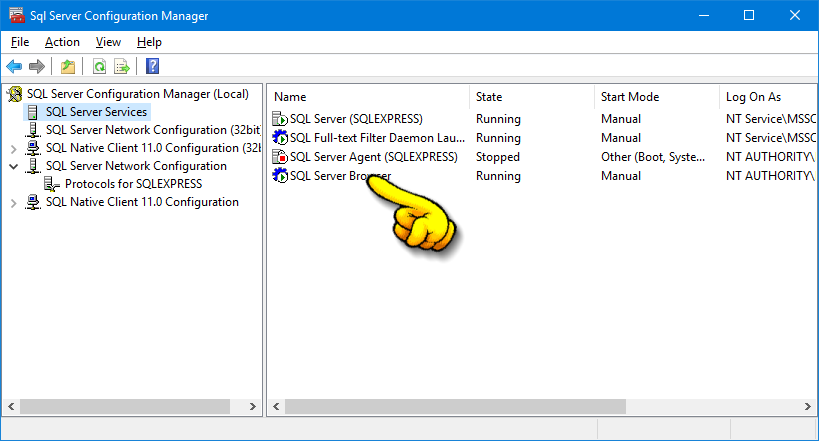819x441 pixels.
Task: Click Other (Boot, Syste... start mode cell
Action: click(x=653, y=157)
